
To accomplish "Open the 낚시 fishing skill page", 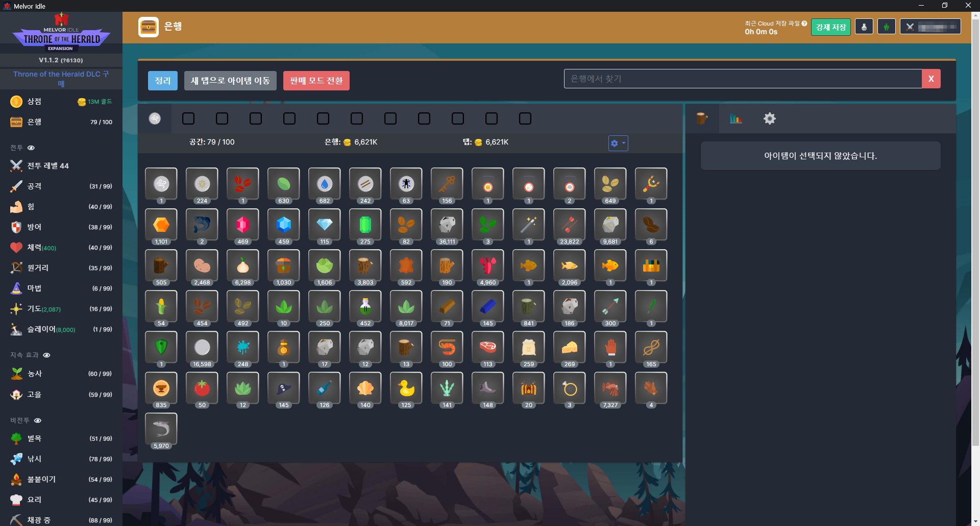I will [61, 459].
